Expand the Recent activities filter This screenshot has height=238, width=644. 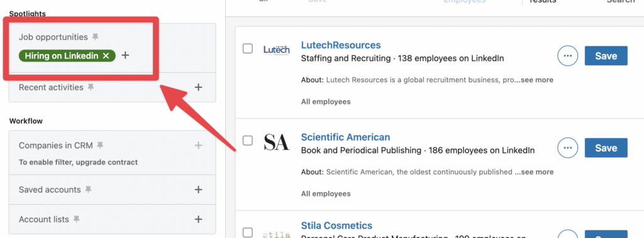click(198, 87)
